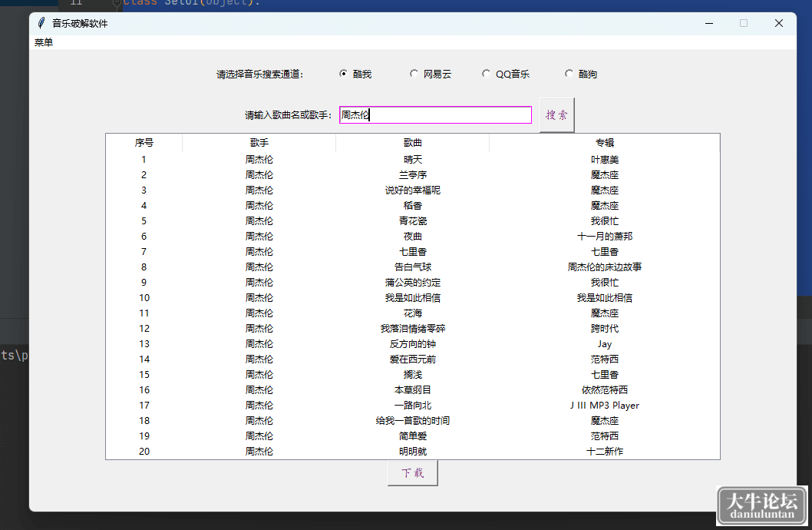Select the song 我落泪情绪零碎
812x530 pixels.
click(x=413, y=329)
